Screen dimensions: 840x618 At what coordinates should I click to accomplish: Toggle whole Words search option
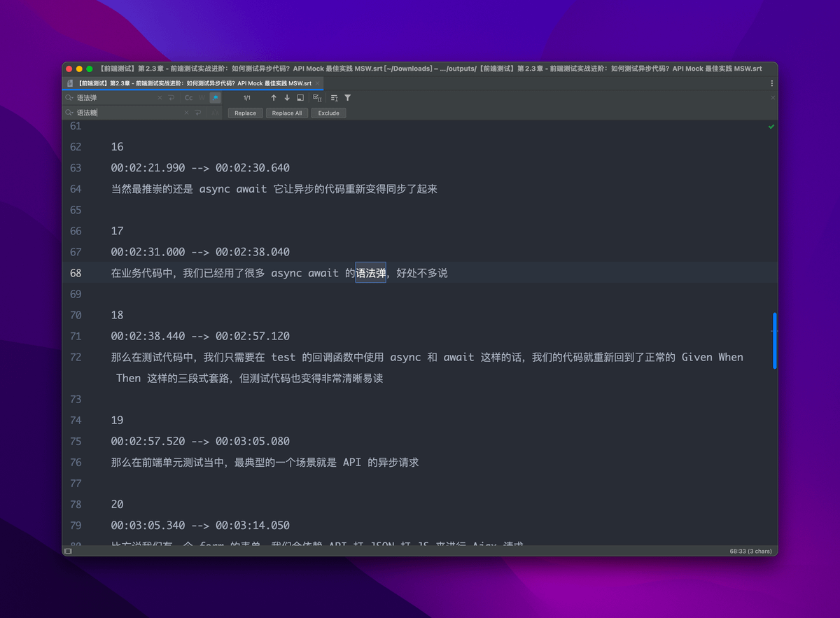202,98
